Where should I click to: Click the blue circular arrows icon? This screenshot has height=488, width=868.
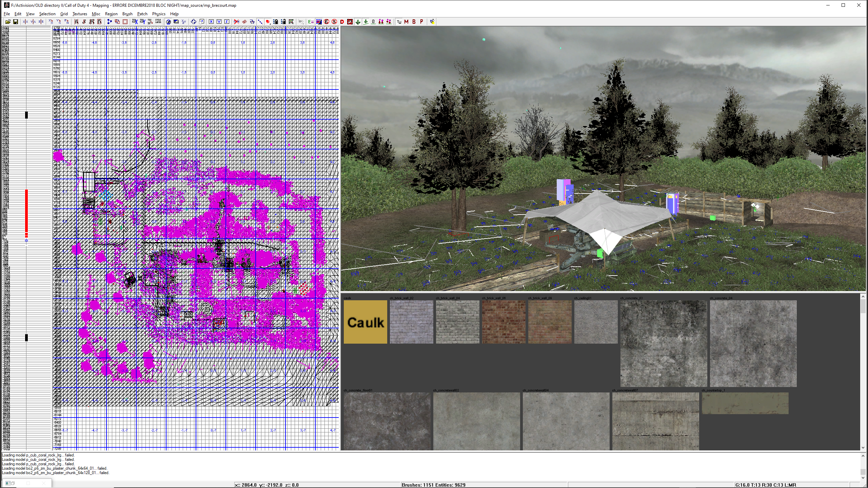[x=194, y=22]
